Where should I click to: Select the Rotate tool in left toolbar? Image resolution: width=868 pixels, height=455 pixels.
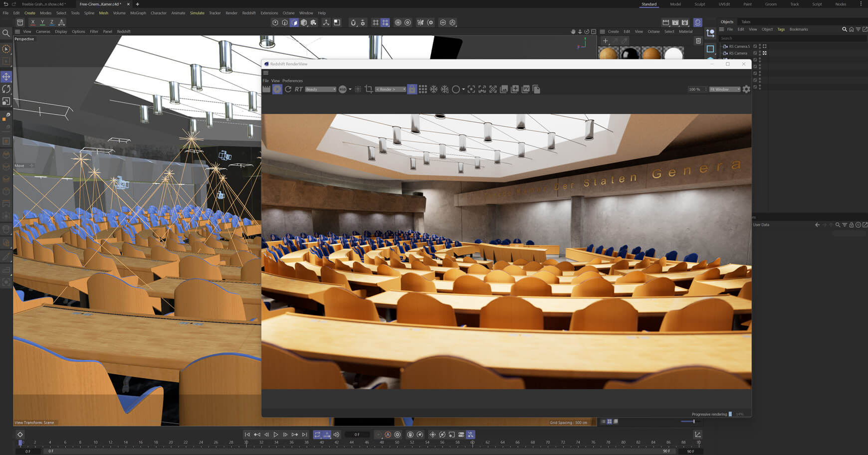[6, 89]
